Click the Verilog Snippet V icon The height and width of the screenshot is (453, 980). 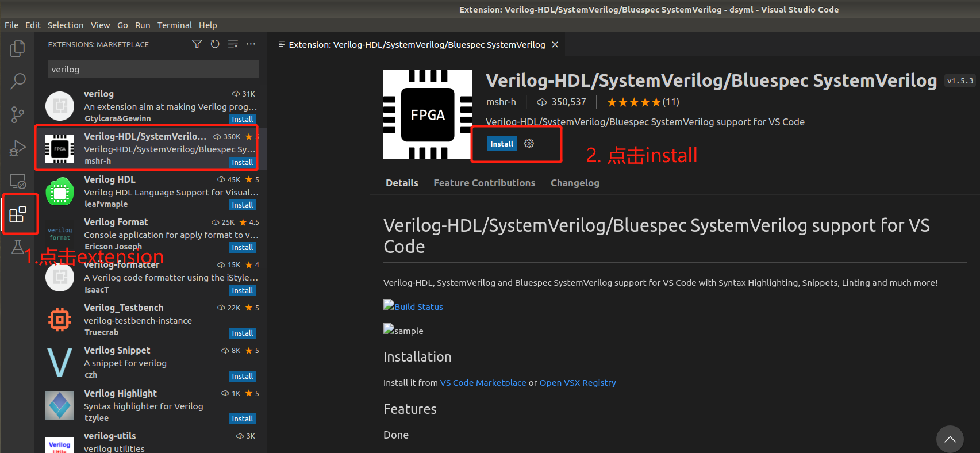coord(60,363)
